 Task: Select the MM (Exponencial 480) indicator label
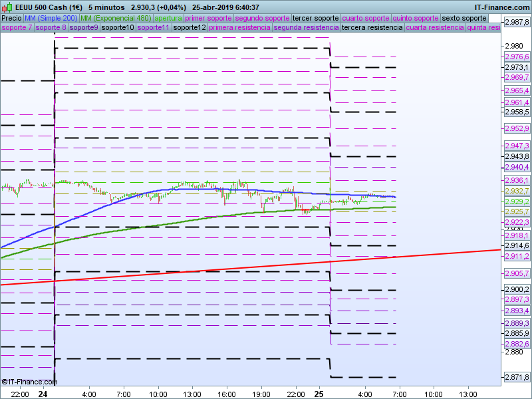pyautogui.click(x=116, y=19)
